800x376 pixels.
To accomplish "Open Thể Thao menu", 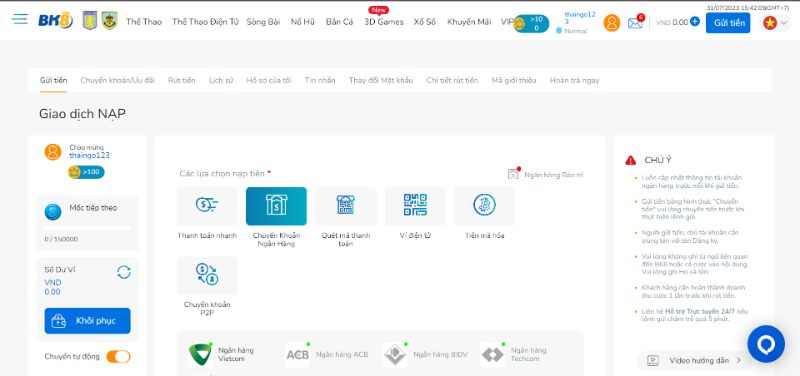I will pos(144,22).
